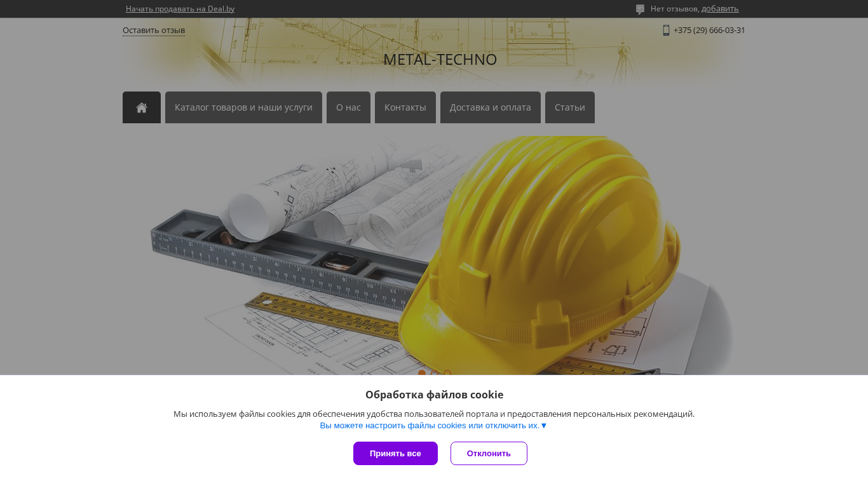Viewport: 868px width, 488px height.
Task: Click the helmet banner slide image
Action: [x=434, y=255]
